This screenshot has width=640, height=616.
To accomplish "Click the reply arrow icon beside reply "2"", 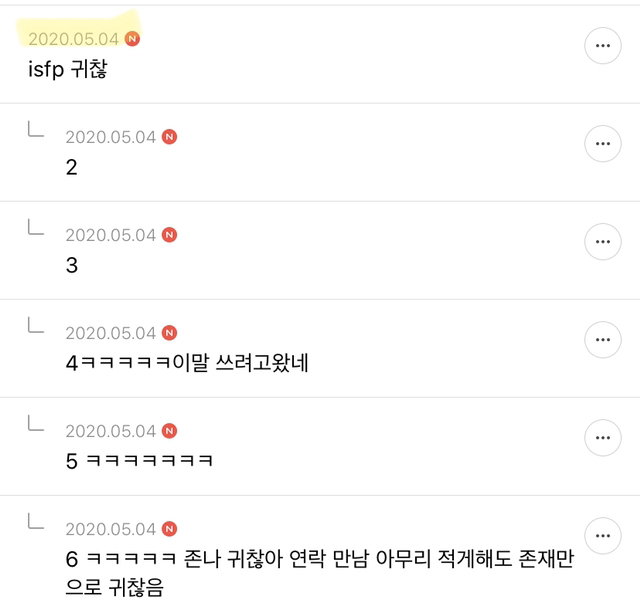I will [x=35, y=130].
